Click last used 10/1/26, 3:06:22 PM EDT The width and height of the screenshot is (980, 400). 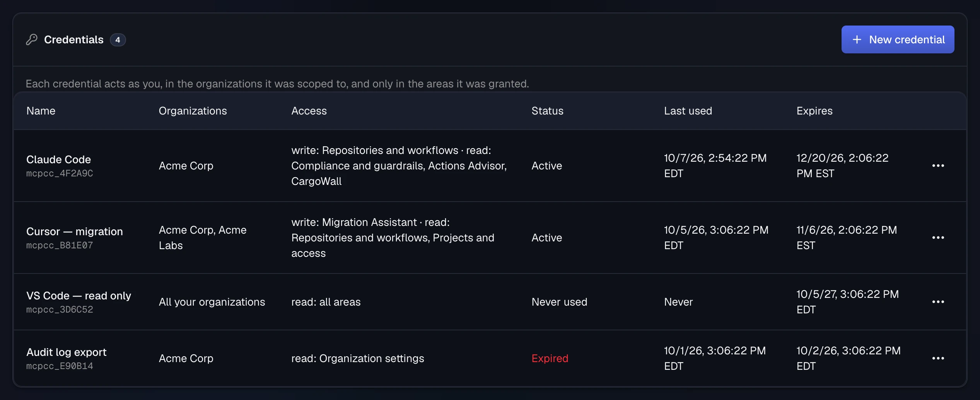coord(715,358)
